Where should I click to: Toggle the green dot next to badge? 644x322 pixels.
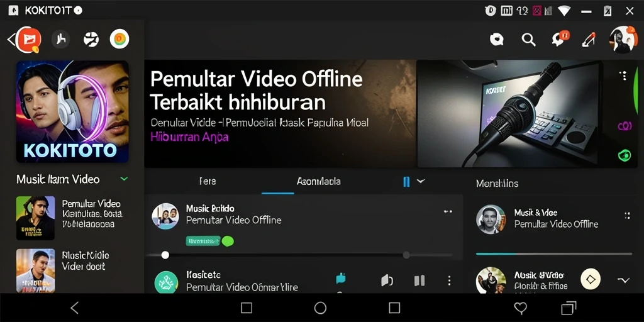point(228,241)
